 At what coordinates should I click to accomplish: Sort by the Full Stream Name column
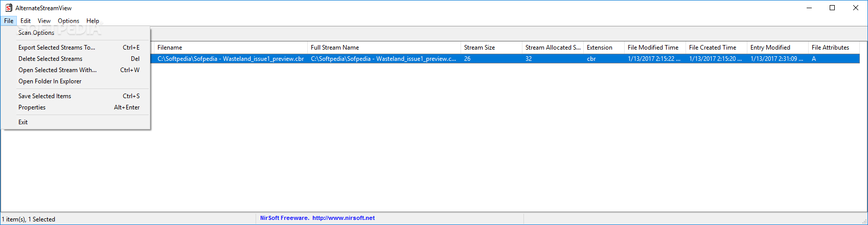point(384,48)
